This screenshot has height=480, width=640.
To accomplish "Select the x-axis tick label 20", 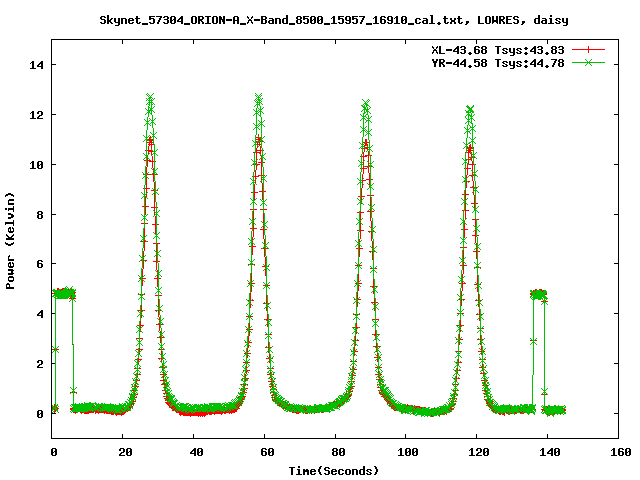I will (x=125, y=452).
